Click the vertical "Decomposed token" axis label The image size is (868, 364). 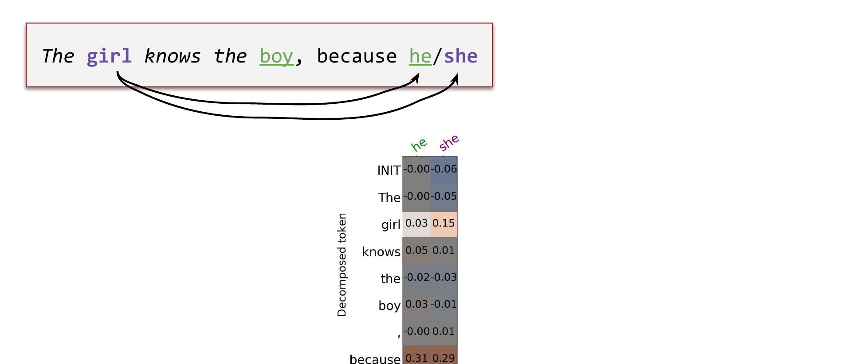(342, 265)
